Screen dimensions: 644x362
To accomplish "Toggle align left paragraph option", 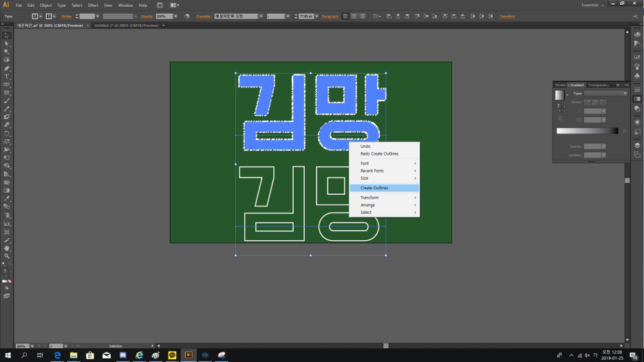I will coord(346,16).
